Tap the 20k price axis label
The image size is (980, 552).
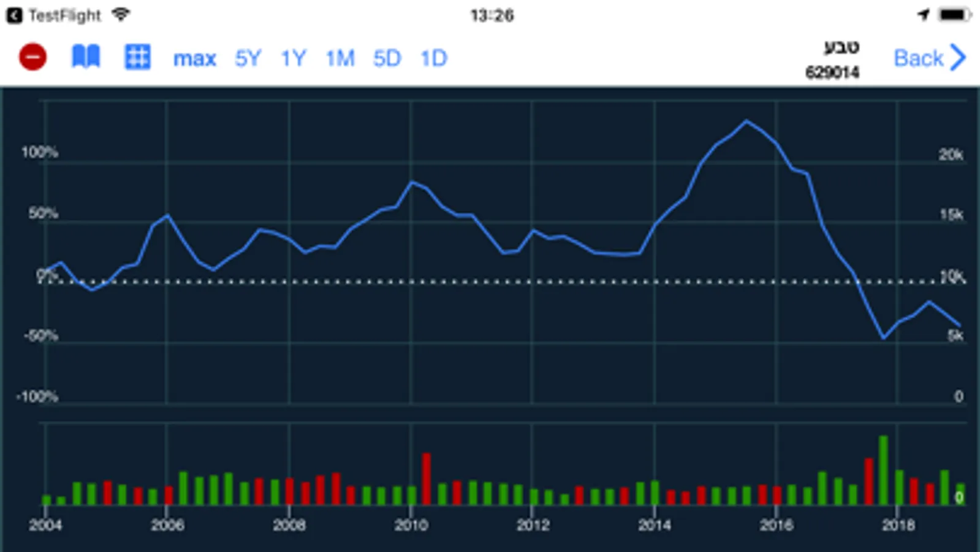pyautogui.click(x=951, y=155)
